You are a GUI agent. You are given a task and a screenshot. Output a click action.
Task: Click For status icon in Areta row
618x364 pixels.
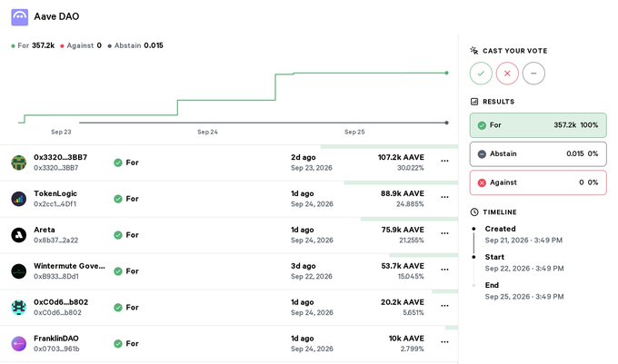(x=118, y=235)
